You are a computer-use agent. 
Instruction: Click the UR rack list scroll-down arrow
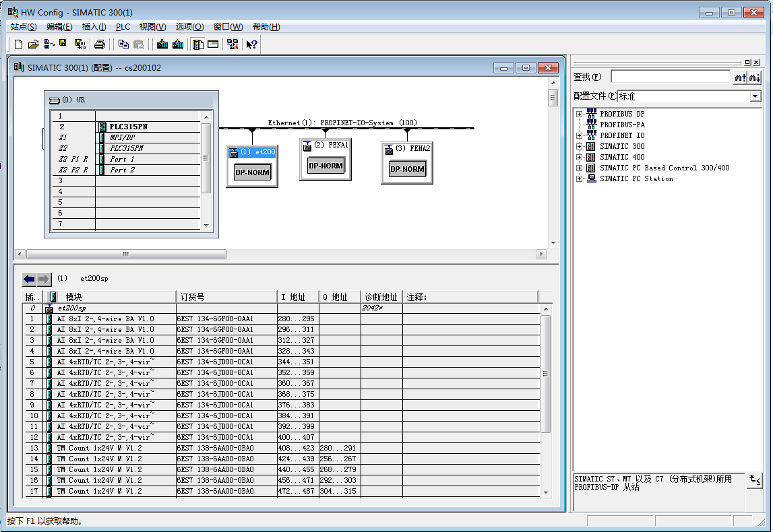coord(206,225)
